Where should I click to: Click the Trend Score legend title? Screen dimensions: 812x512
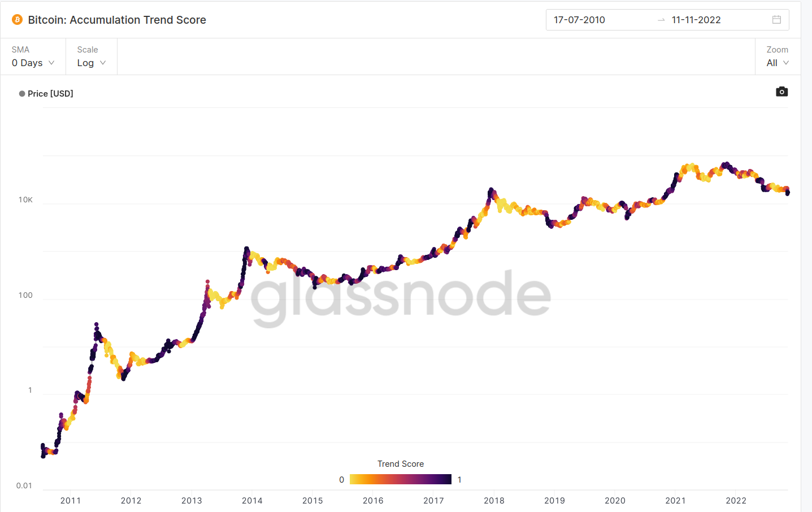click(x=400, y=464)
